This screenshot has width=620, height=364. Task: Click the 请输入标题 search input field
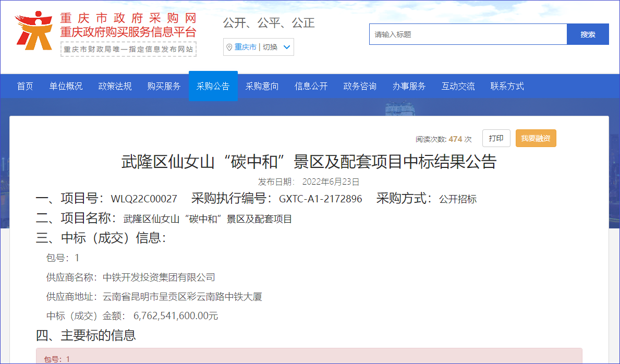point(468,34)
